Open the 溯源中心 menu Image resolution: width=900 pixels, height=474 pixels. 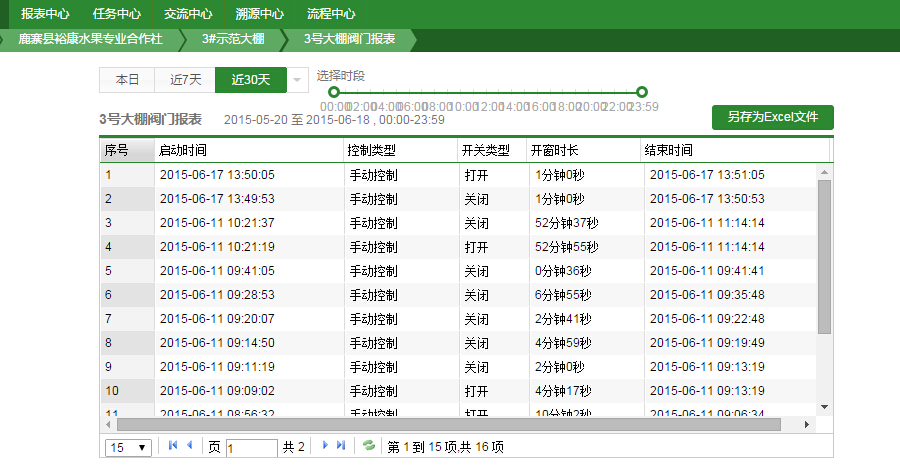(x=259, y=14)
